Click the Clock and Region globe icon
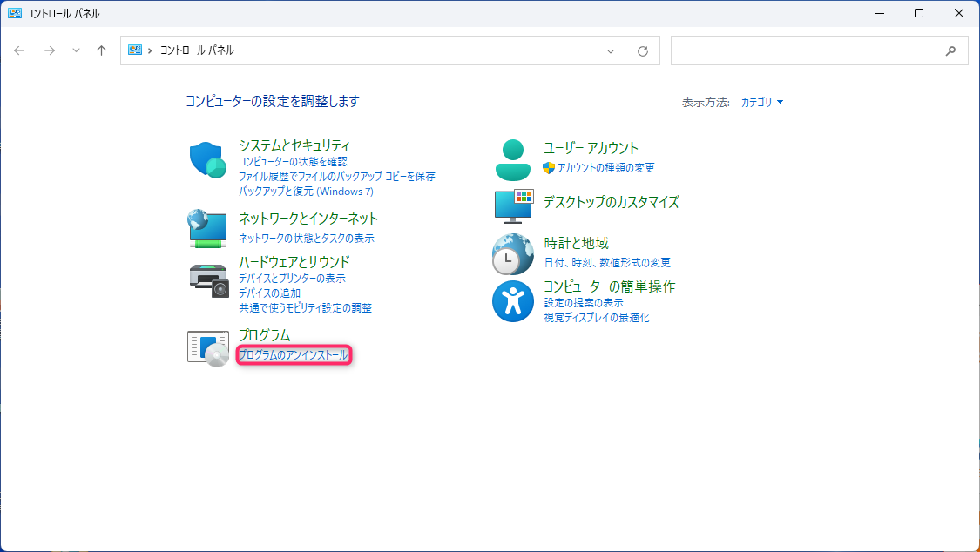The image size is (980, 552). [x=513, y=254]
